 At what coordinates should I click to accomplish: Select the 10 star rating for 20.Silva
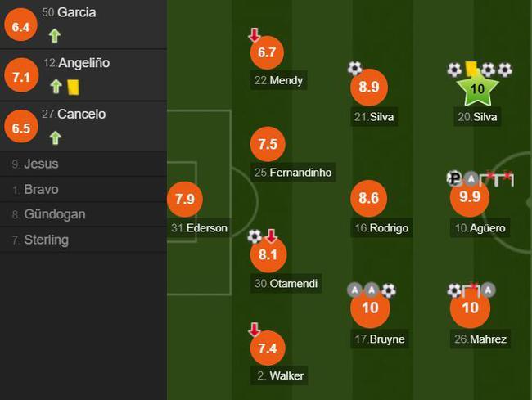(477, 89)
